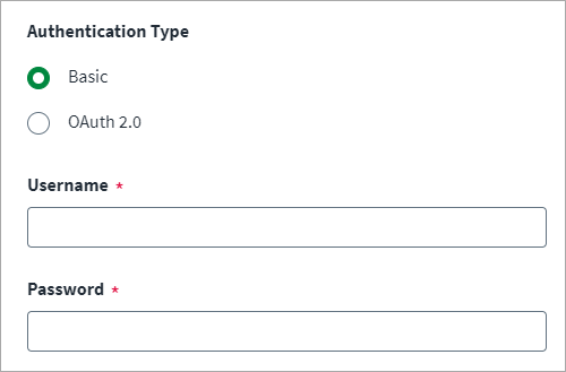Choose the green-filled Basic option circle

click(x=38, y=78)
